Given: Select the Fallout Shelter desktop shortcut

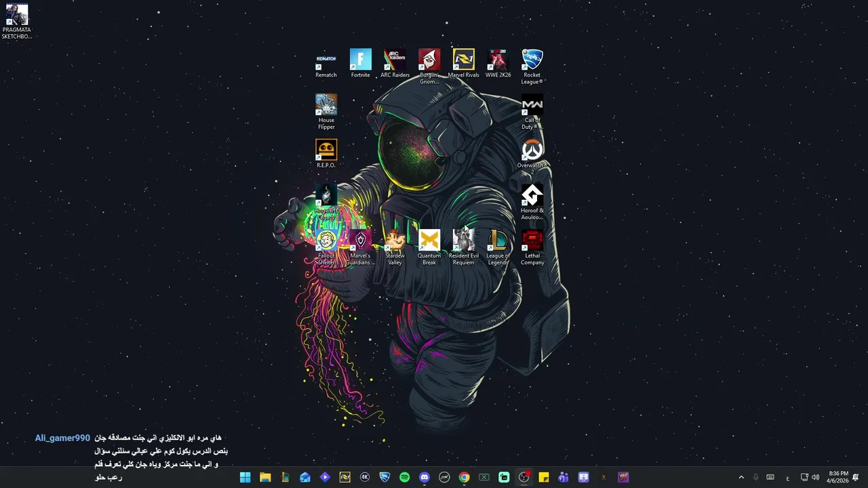Looking at the screenshot, I should (326, 247).
